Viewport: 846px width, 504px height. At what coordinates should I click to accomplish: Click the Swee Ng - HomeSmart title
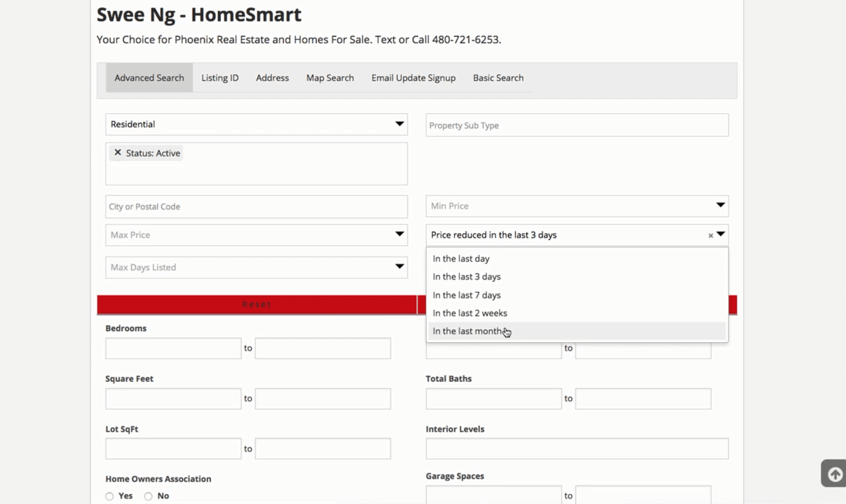coord(199,15)
